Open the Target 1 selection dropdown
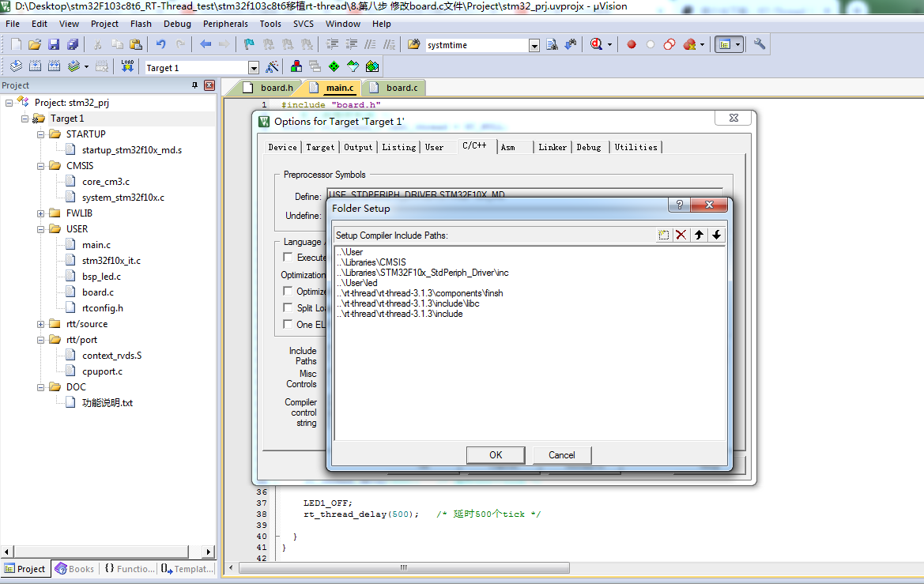 254,68
